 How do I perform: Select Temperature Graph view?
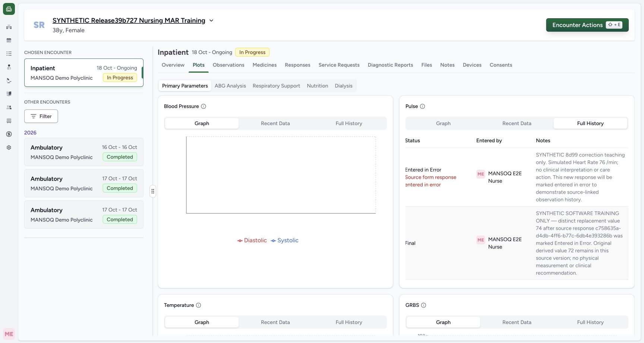202,322
